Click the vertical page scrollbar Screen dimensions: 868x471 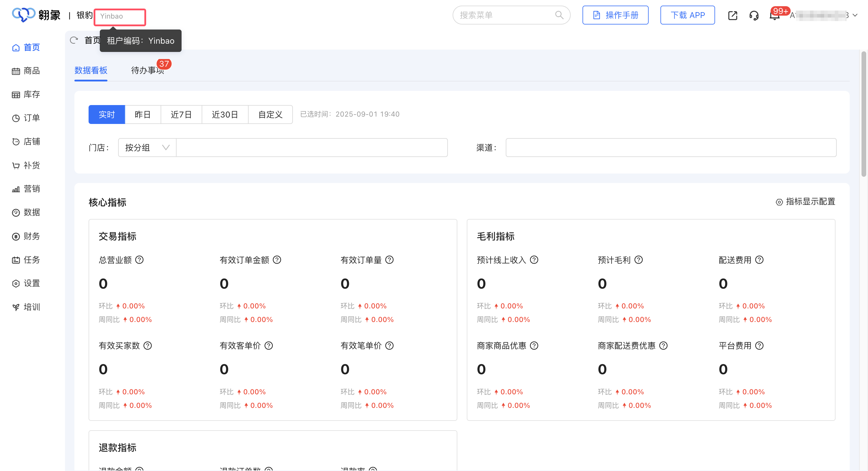(x=863, y=115)
